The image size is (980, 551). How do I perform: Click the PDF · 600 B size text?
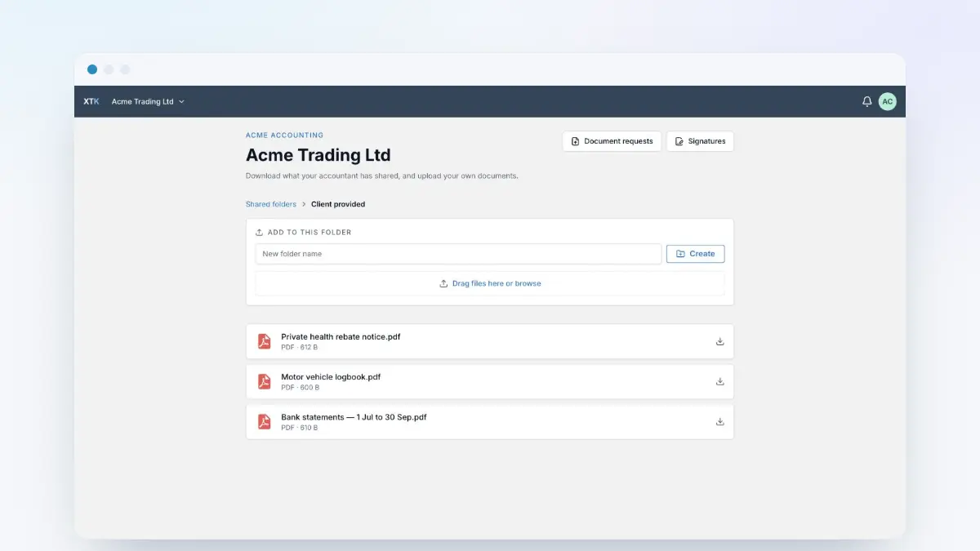(x=301, y=388)
